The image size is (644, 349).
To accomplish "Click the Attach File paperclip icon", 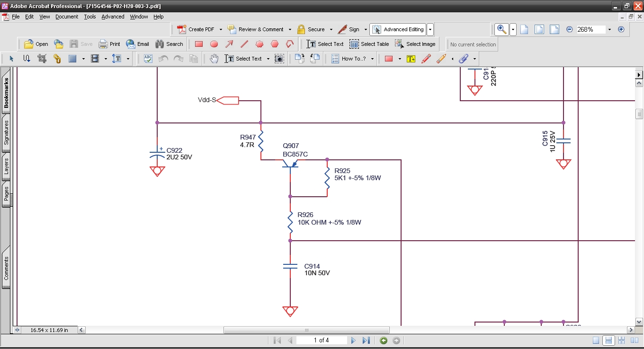I will tap(464, 59).
